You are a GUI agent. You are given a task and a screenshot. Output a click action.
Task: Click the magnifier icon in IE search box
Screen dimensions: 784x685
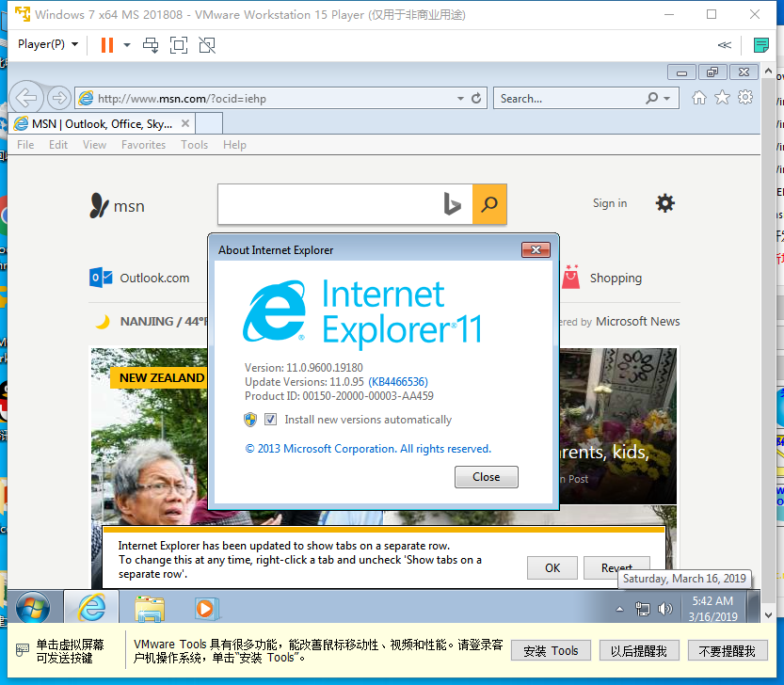651,98
